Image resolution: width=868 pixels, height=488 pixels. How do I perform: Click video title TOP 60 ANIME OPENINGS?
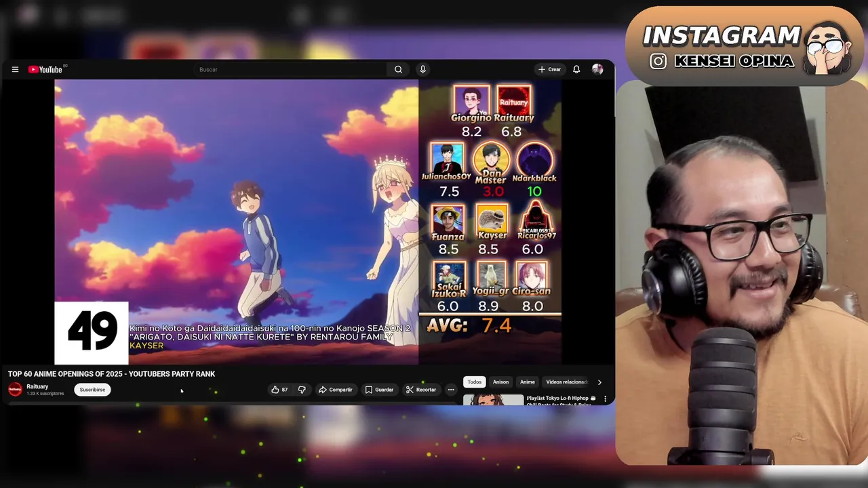[112, 374]
